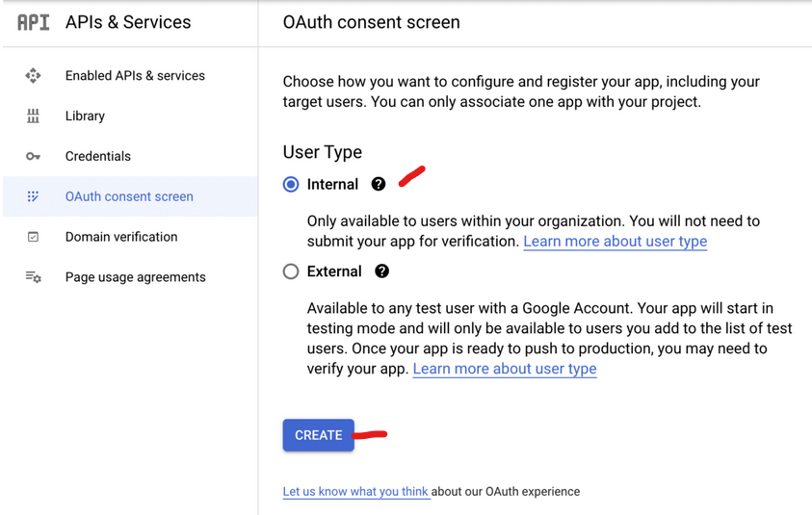Click the Credentials key icon
Image resolution: width=812 pixels, height=515 pixels.
[x=33, y=156]
